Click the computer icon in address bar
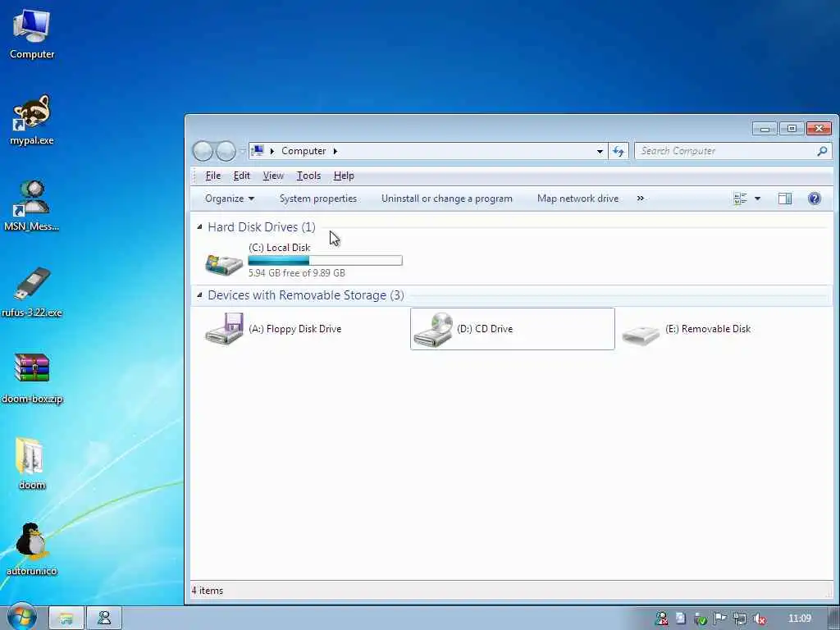840x630 pixels. (258, 151)
